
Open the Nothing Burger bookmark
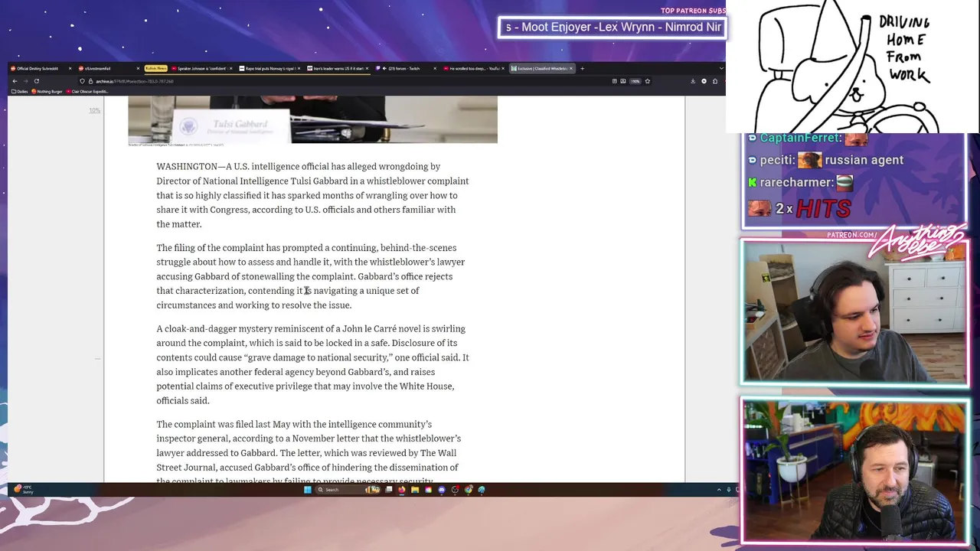point(47,91)
